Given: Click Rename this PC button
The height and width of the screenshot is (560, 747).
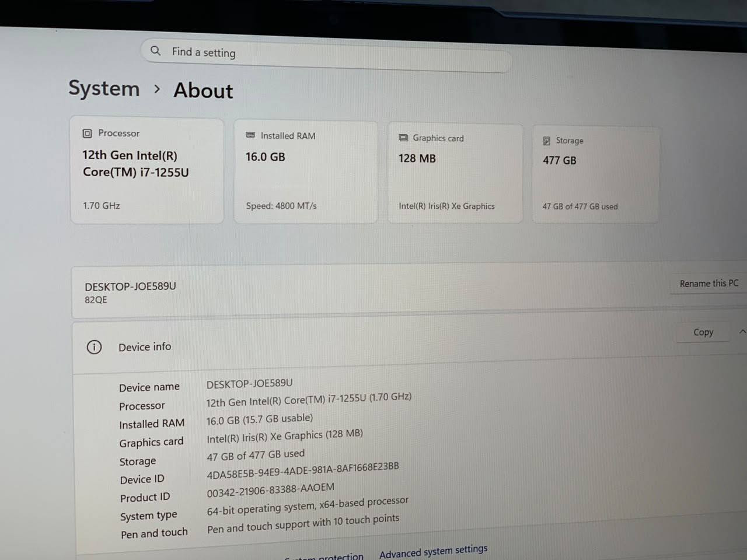Looking at the screenshot, I should [709, 283].
